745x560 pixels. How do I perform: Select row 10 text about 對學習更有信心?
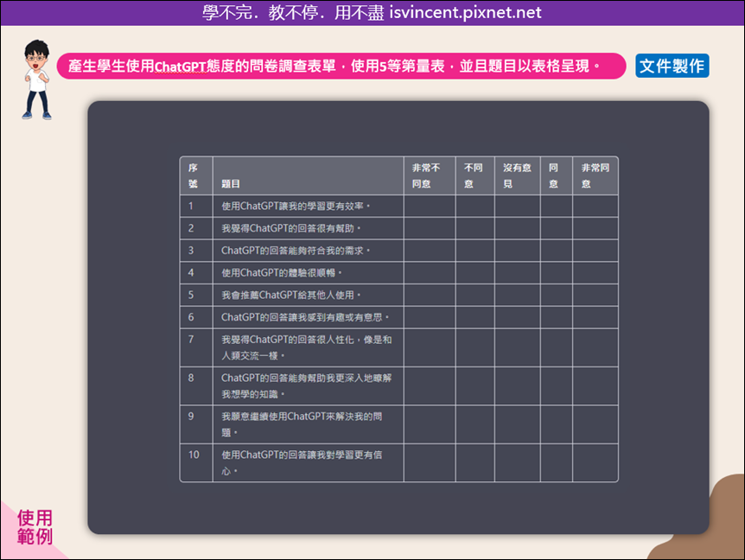(302, 462)
